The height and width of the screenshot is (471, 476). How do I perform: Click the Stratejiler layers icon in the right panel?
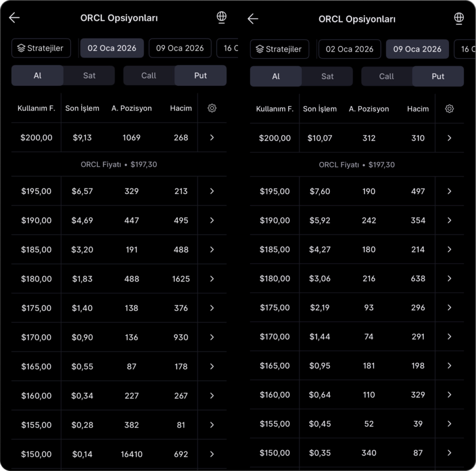pyautogui.click(x=259, y=49)
